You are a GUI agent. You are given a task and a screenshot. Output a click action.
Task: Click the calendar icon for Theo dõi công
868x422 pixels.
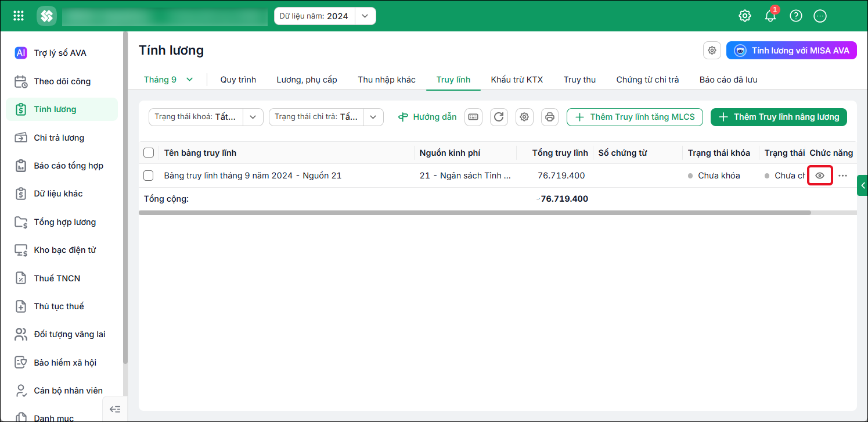click(21, 81)
